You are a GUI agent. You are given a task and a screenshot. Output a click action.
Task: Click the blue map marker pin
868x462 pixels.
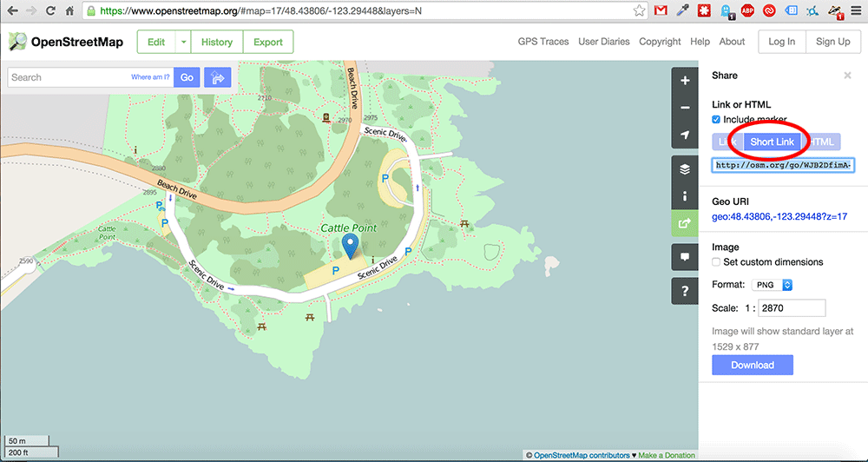coord(349,246)
